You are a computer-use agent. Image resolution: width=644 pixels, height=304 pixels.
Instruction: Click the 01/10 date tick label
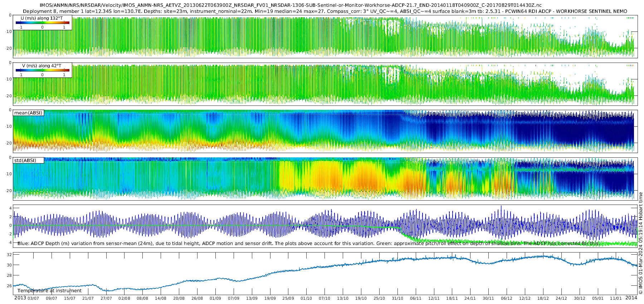(x=306, y=298)
